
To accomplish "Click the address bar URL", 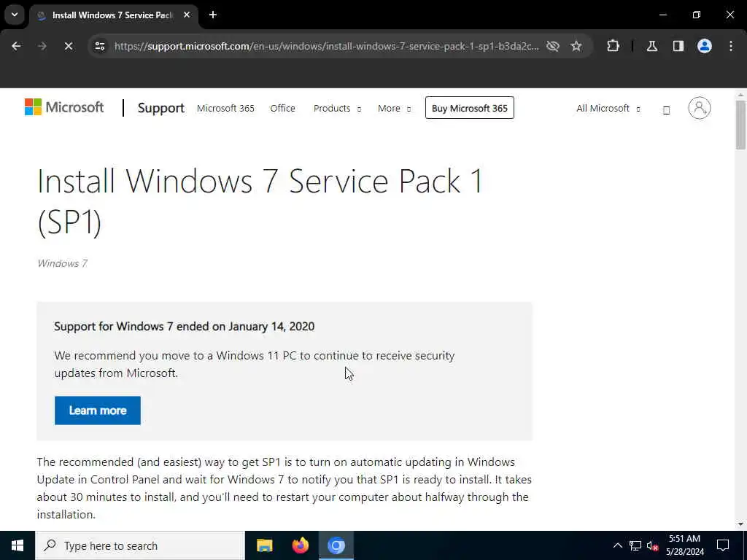I will tap(326, 46).
